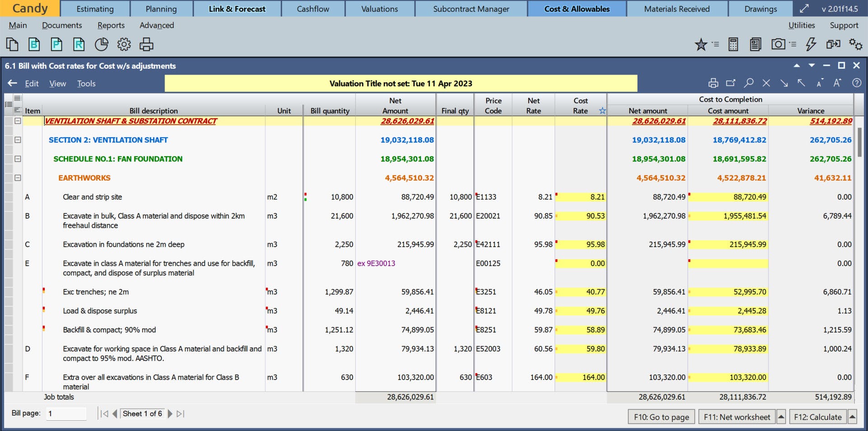Click the lightning bolt icon
This screenshot has height=431, width=868.
pos(811,44)
